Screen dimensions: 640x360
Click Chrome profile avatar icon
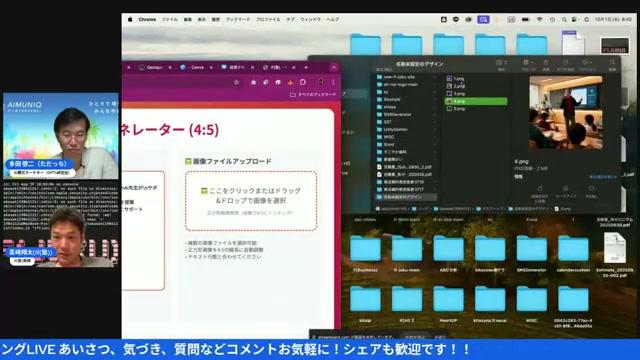(x=321, y=82)
